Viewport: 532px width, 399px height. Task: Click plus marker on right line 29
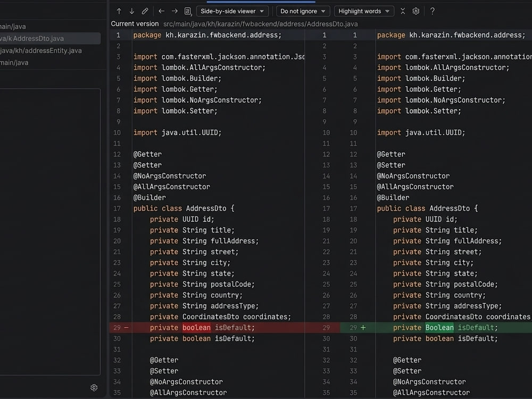[x=363, y=327]
